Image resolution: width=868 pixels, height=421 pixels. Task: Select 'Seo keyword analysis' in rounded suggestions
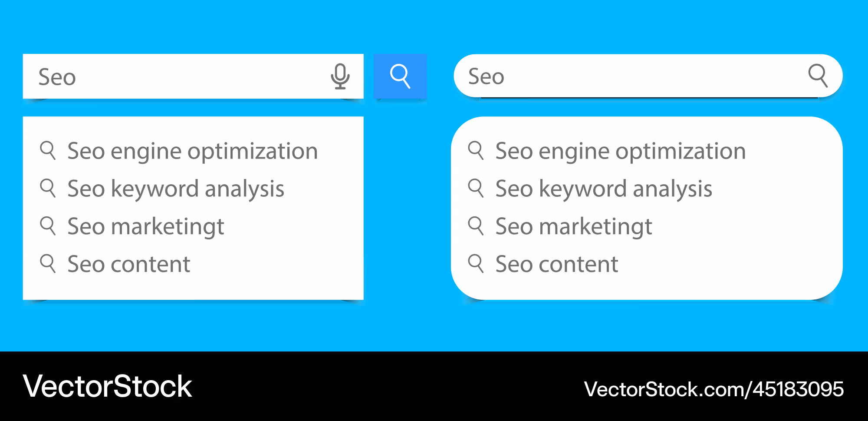click(604, 189)
